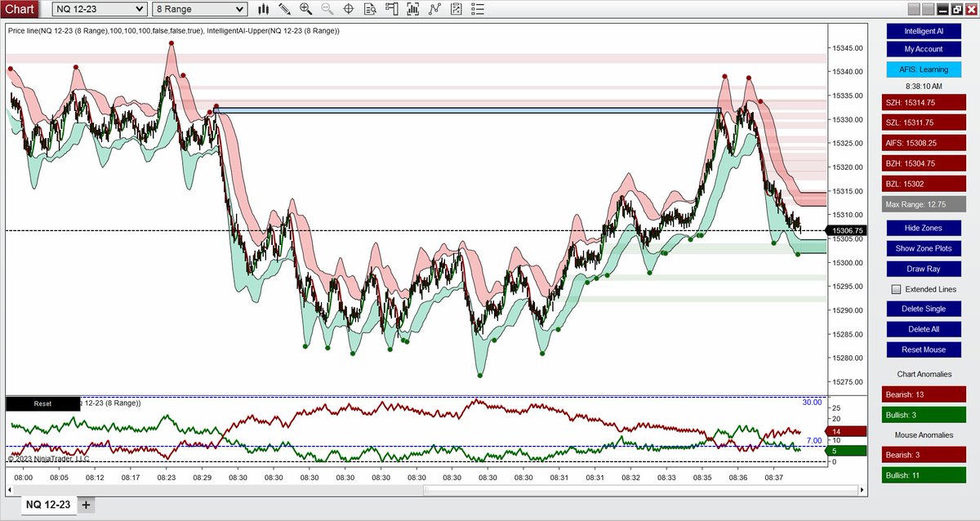Click the 30.00 indicator level label

pos(811,402)
